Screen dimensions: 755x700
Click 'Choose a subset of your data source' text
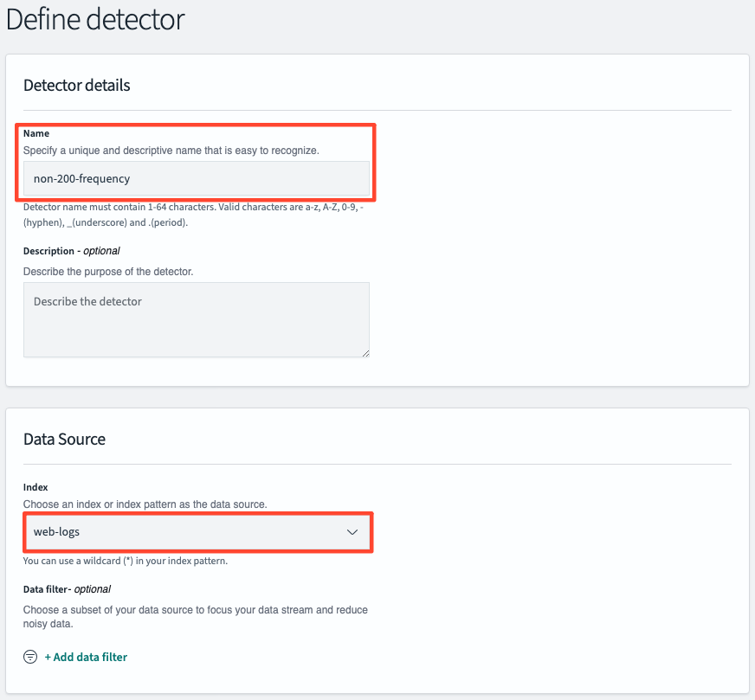196,617
